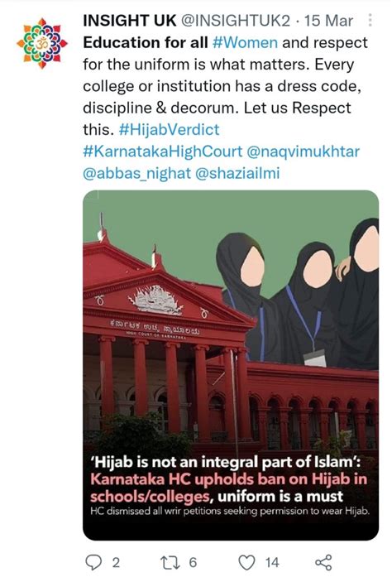Visit the @abbas_nighat mentioned profile
This screenshot has width=392, height=577.
(x=136, y=173)
